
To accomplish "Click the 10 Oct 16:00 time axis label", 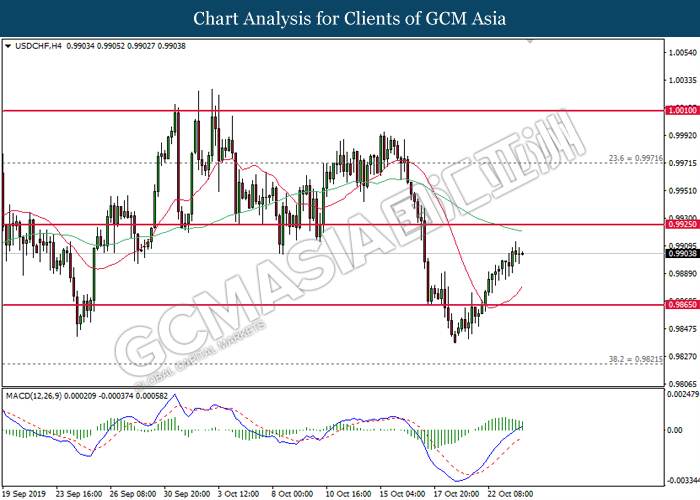I will [x=346, y=492].
